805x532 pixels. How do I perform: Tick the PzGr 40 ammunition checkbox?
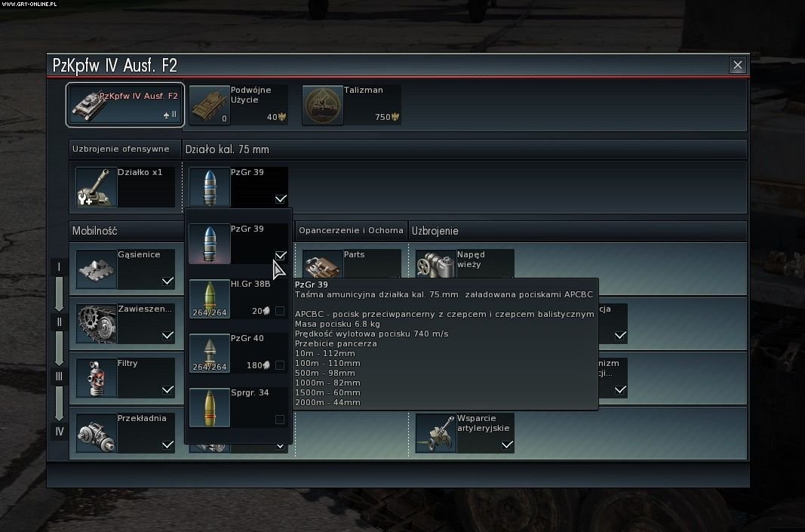point(280,365)
